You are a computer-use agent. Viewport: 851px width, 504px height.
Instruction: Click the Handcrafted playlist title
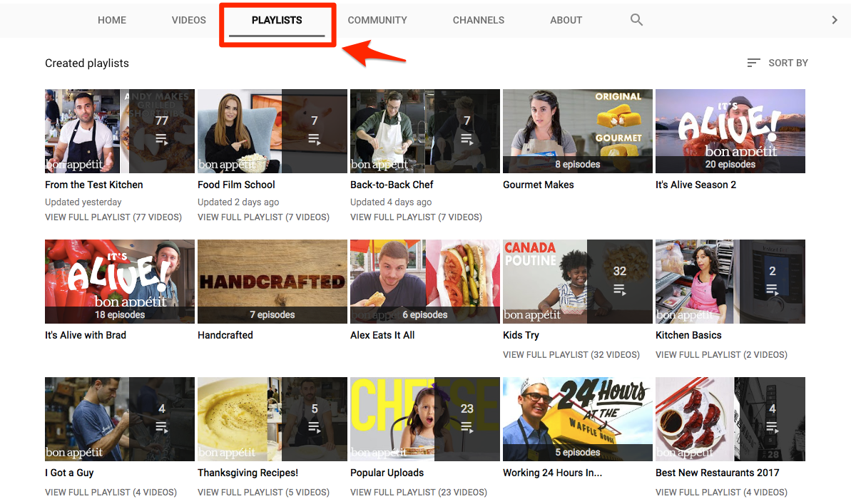click(x=225, y=335)
